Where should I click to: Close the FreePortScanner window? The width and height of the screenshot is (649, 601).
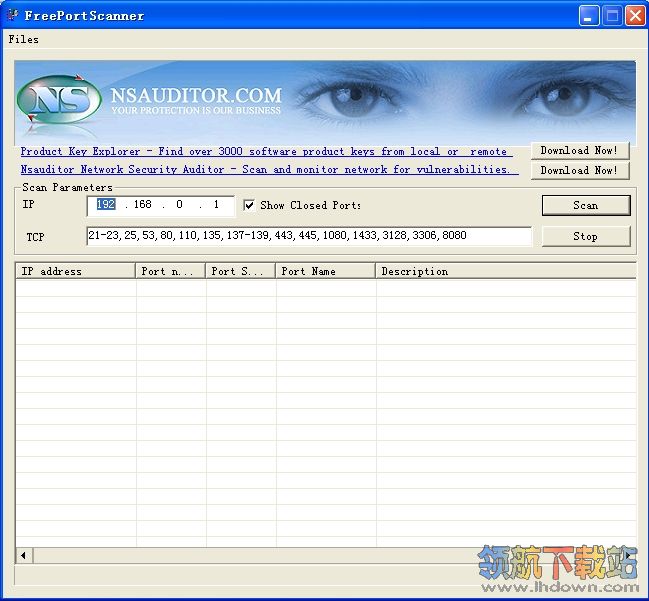click(635, 16)
